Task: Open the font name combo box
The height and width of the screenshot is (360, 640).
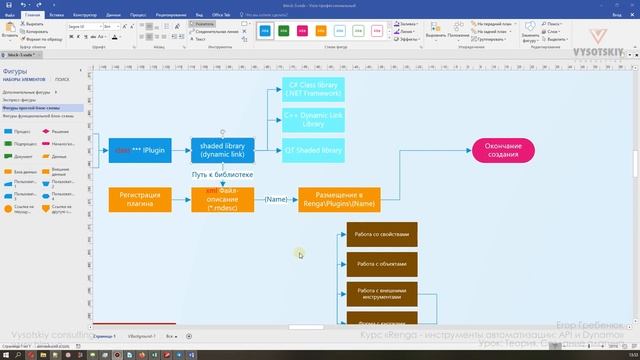Action: pos(84,27)
